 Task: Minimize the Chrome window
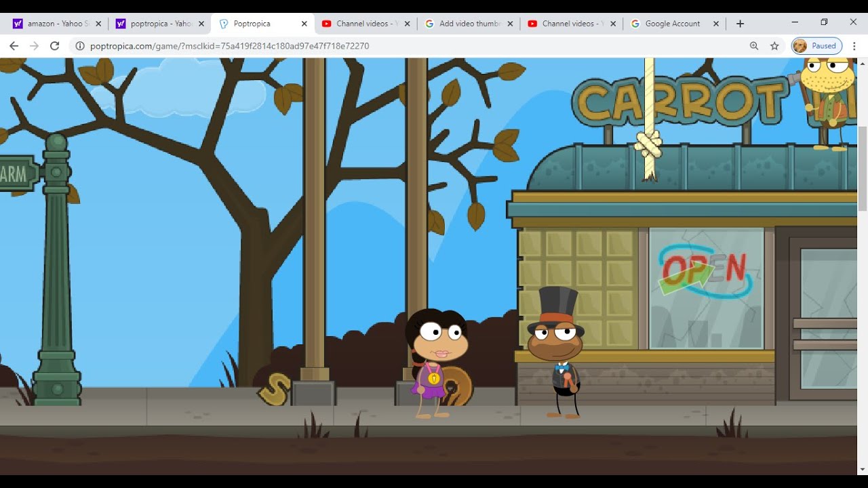pos(795,22)
